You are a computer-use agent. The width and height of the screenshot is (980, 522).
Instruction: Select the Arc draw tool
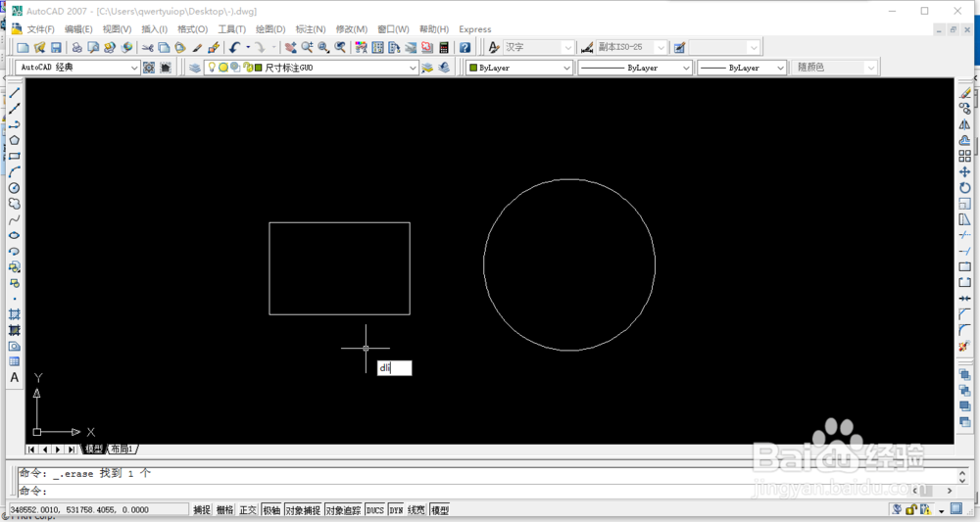pos(15,171)
